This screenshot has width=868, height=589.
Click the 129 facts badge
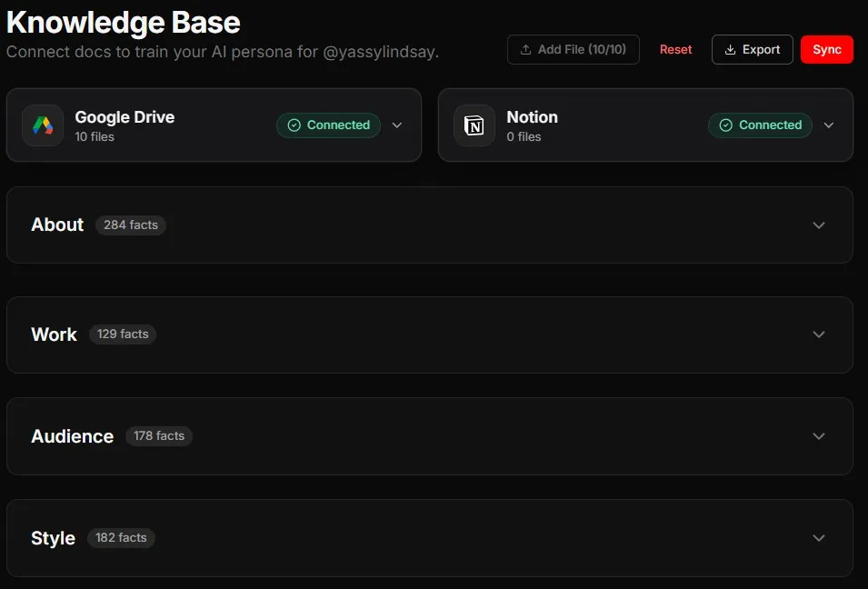[123, 334]
